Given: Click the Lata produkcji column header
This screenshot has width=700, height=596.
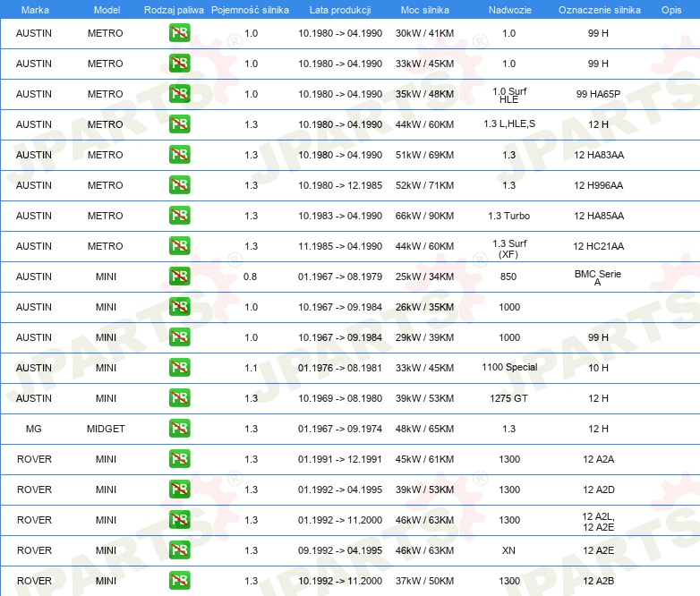Looking at the screenshot, I should click(x=340, y=10).
